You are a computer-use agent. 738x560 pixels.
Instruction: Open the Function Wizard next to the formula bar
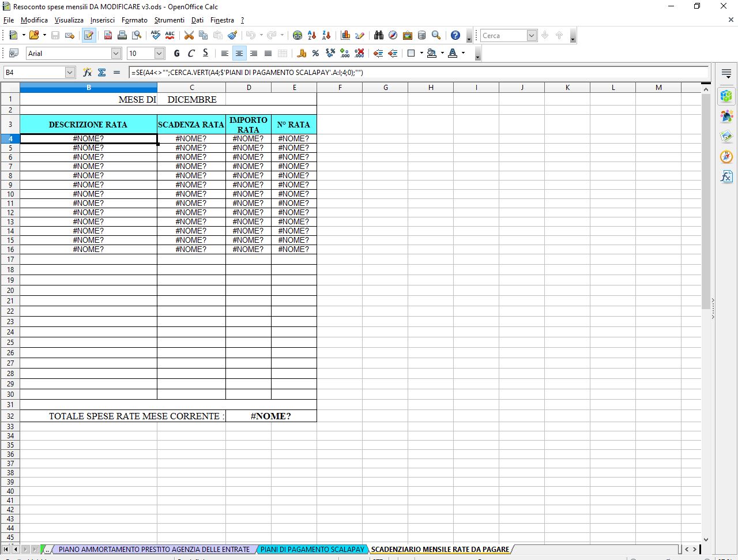click(87, 72)
